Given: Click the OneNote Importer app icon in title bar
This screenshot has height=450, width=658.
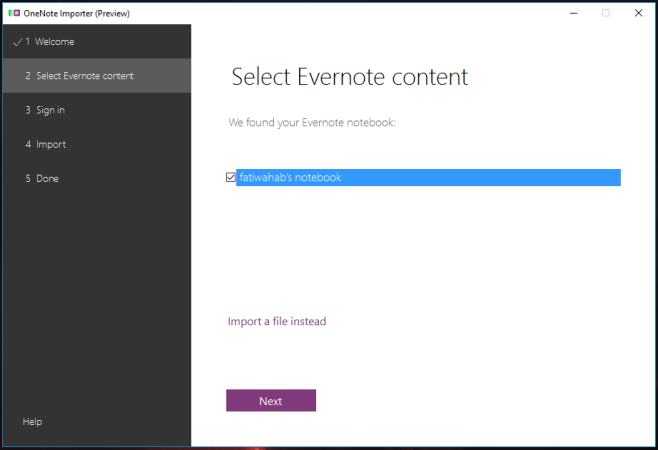Looking at the screenshot, I should pos(14,13).
